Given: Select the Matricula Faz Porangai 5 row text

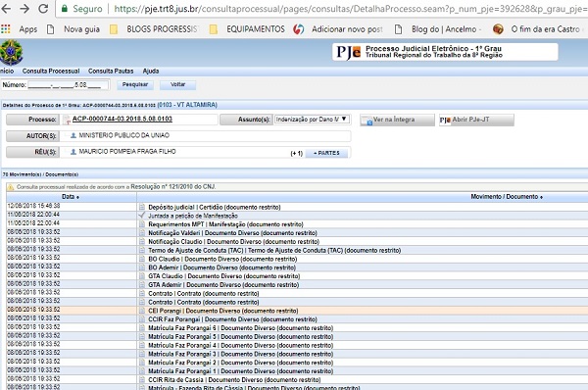Looking at the screenshot, I should (241, 336).
